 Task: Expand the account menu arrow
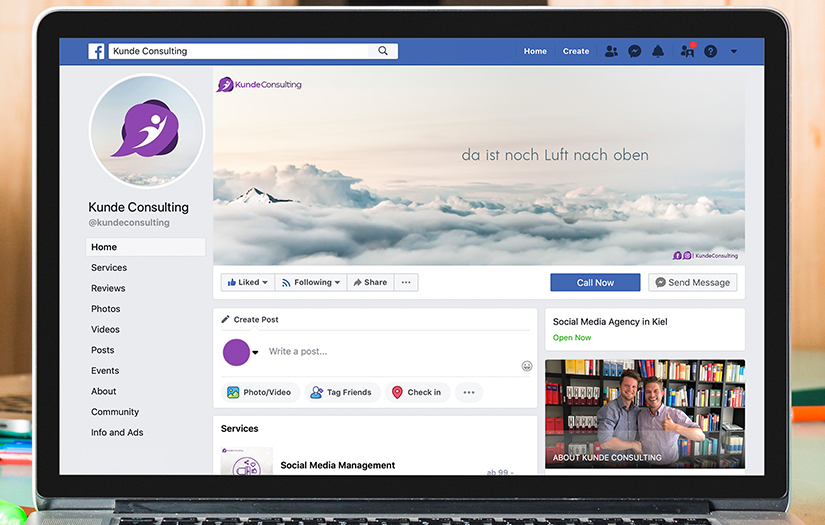[734, 52]
